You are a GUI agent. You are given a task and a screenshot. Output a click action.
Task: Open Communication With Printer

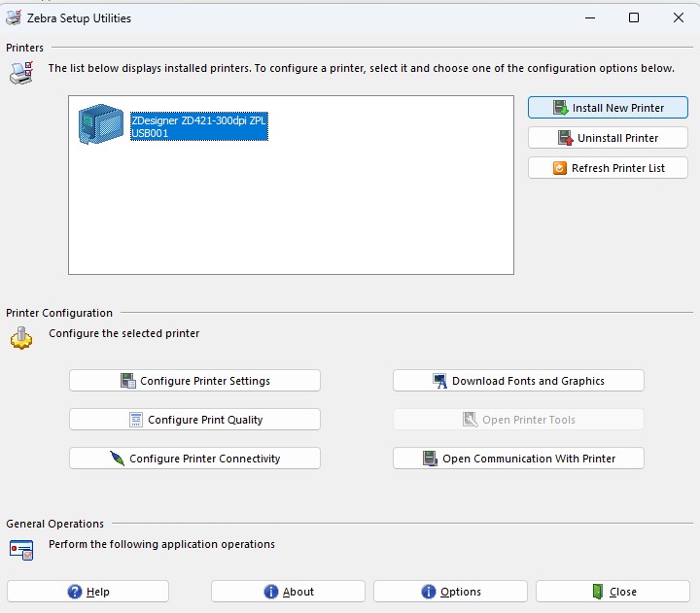(518, 459)
